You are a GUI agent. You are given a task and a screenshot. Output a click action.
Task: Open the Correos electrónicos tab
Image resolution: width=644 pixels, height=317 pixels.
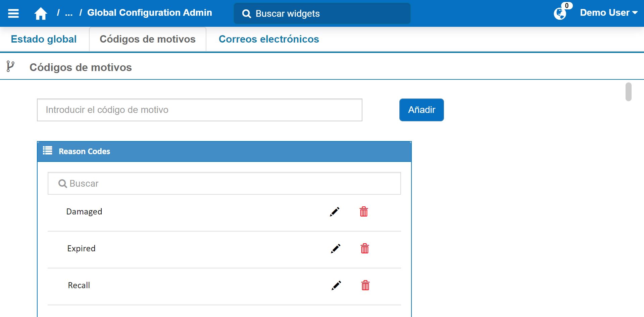pos(269,39)
